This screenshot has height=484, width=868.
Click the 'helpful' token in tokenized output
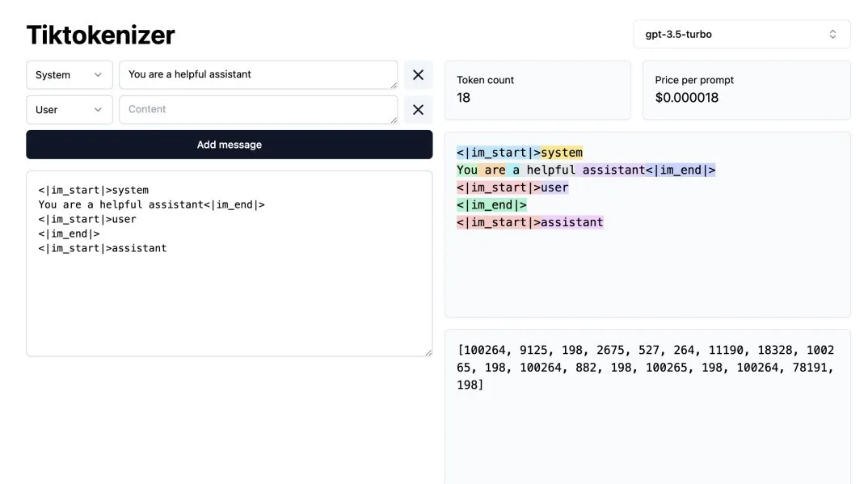551,170
